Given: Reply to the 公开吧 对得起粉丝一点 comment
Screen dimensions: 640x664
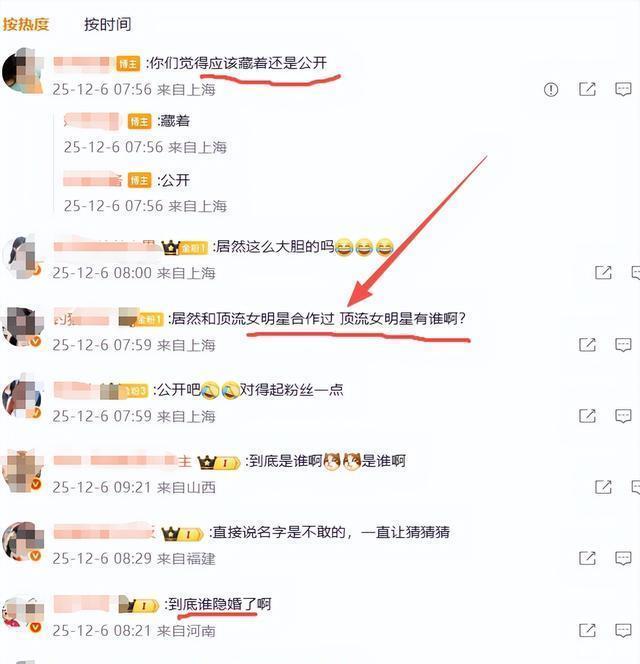Looking at the screenshot, I should point(623,416).
